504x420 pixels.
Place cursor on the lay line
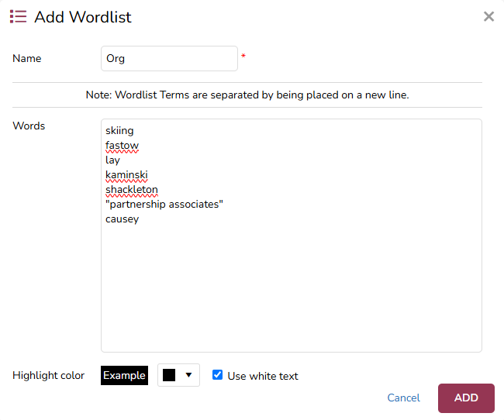[113, 160]
